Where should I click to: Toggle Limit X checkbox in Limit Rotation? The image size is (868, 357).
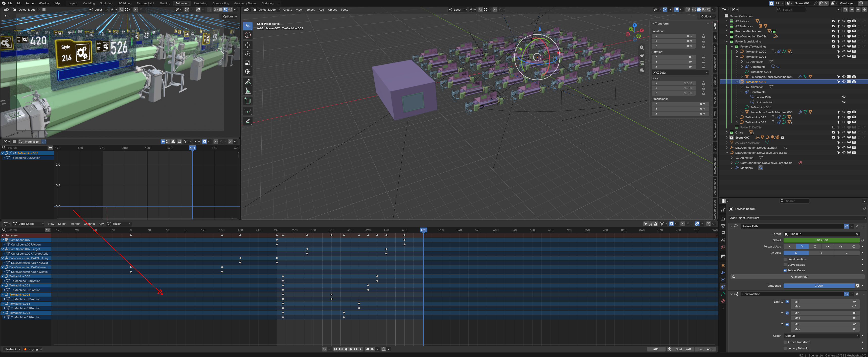coord(787,302)
